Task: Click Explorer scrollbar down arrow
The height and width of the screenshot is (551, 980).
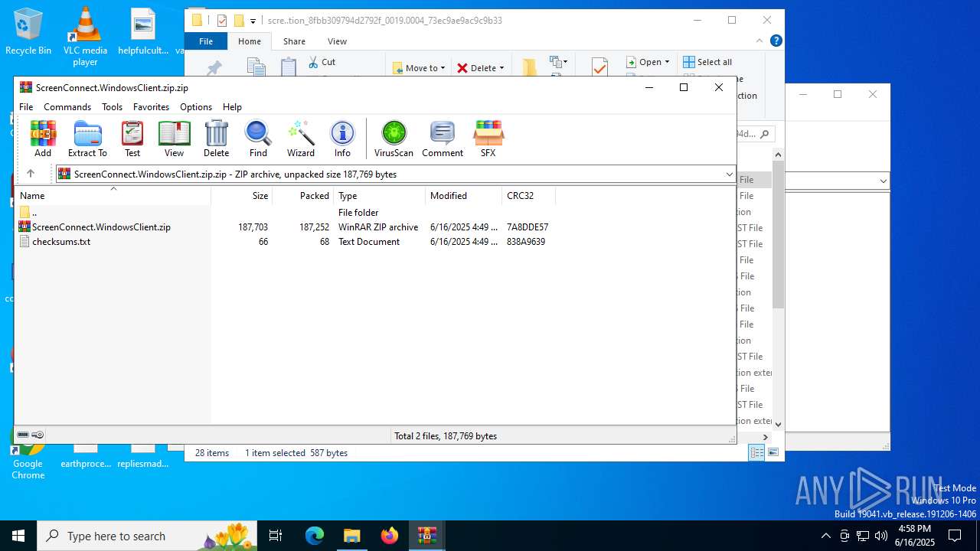Action: (x=778, y=424)
